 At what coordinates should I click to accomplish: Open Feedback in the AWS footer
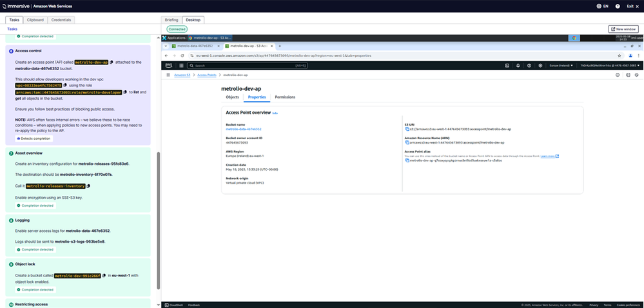(194, 305)
